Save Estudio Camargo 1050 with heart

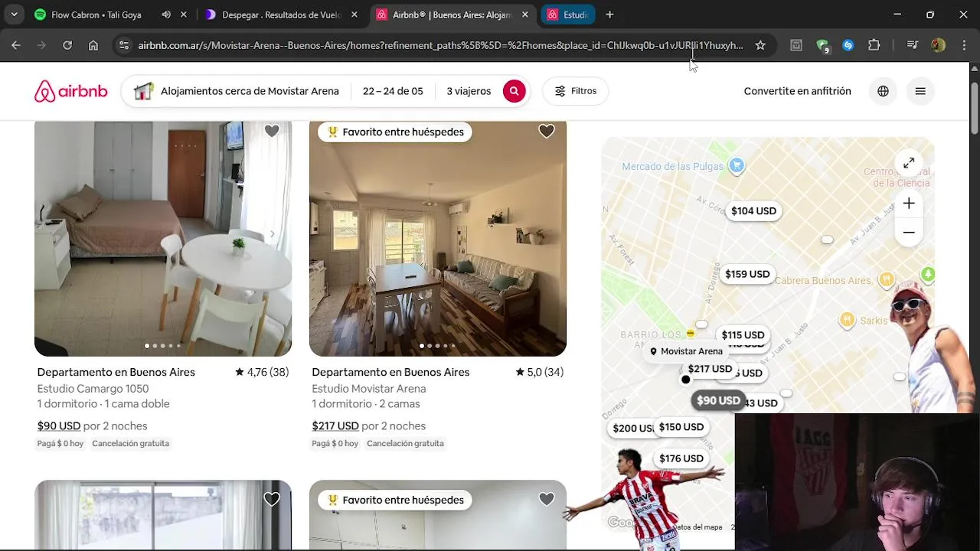(272, 132)
